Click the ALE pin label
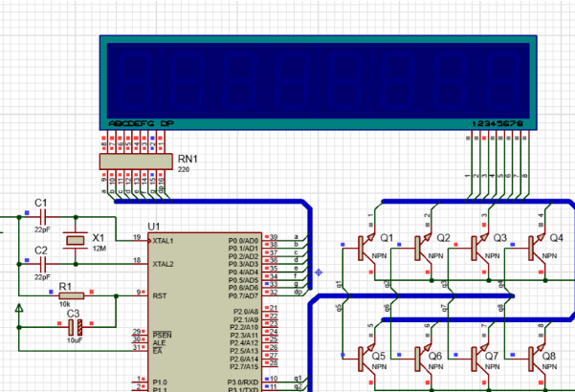This screenshot has width=575, height=392. tap(159, 343)
